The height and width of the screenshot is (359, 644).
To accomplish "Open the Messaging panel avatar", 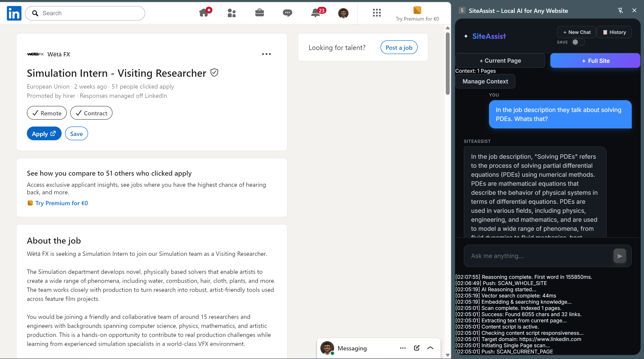I will click(327, 348).
